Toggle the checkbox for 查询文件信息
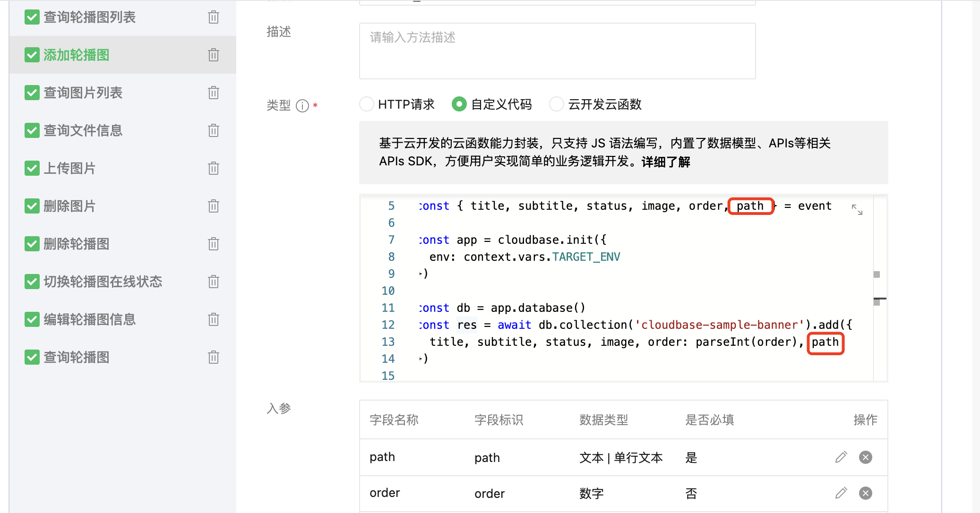 pyautogui.click(x=32, y=130)
